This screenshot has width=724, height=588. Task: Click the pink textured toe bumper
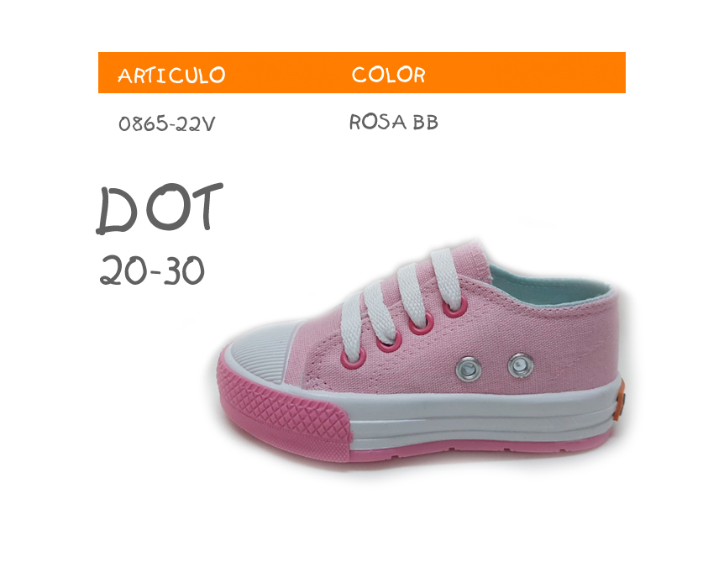tap(282, 409)
